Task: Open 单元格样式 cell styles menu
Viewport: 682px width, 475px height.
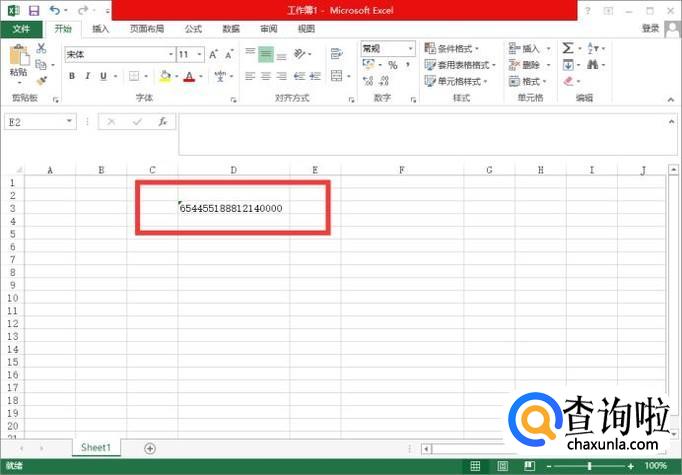Action: (456, 81)
